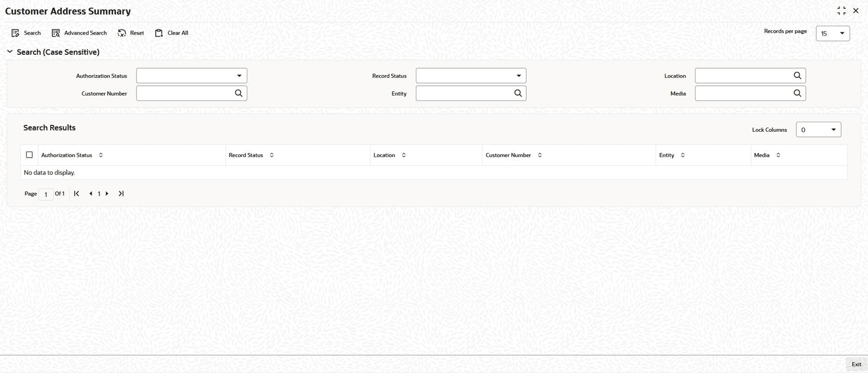Click the Reset button

pos(131,33)
